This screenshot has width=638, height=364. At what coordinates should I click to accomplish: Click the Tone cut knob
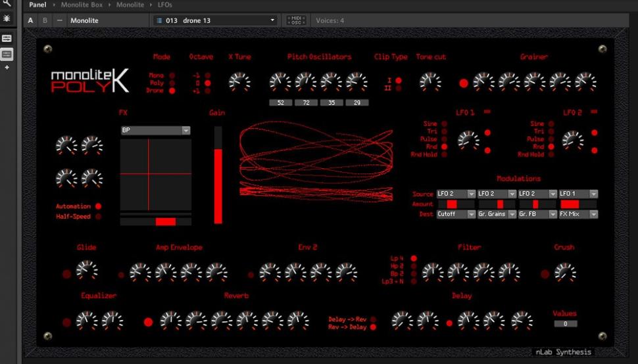[431, 81]
